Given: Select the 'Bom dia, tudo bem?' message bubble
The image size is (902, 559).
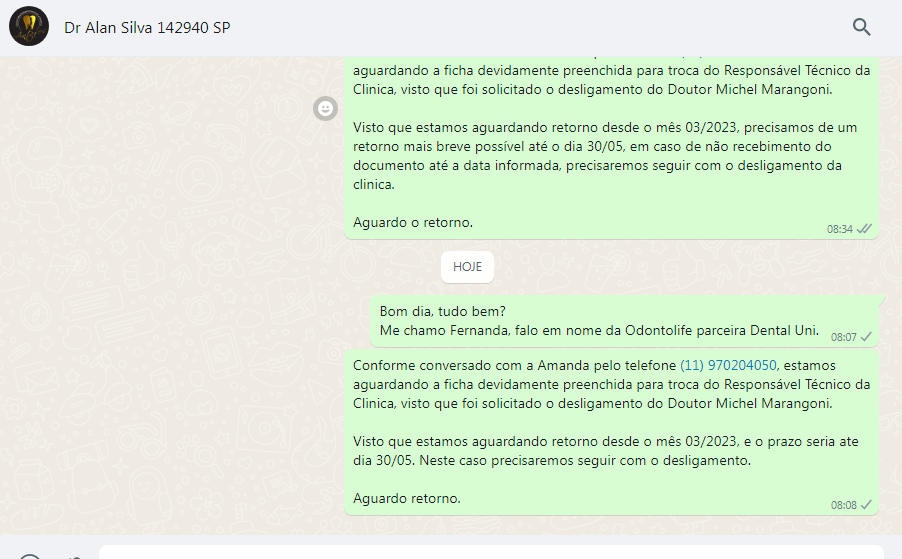Looking at the screenshot, I should tap(624, 321).
